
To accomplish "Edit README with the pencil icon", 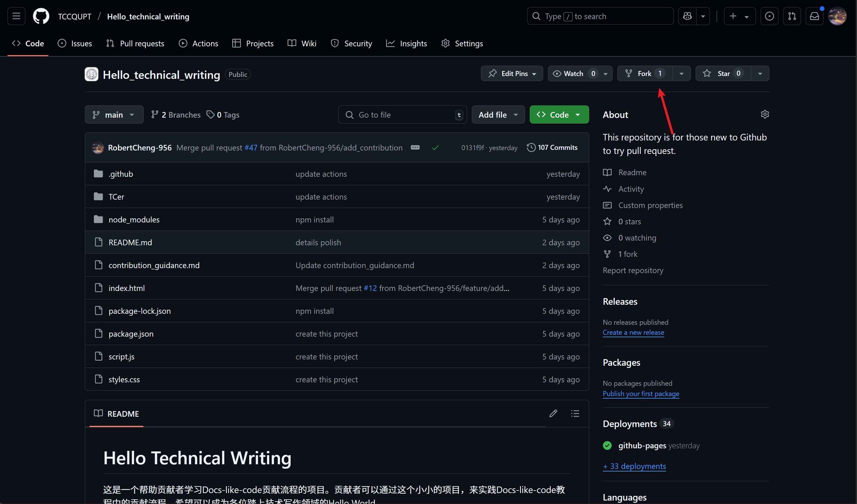I will click(553, 414).
